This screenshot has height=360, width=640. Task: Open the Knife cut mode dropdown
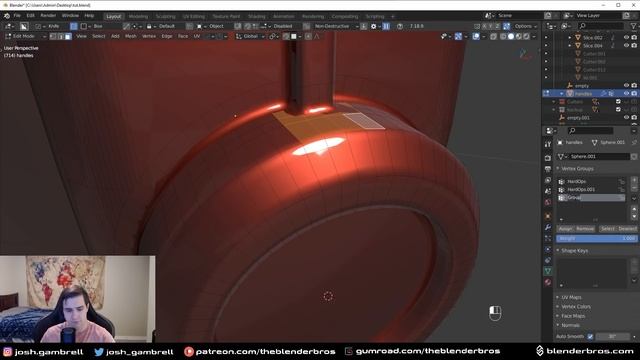click(49, 26)
